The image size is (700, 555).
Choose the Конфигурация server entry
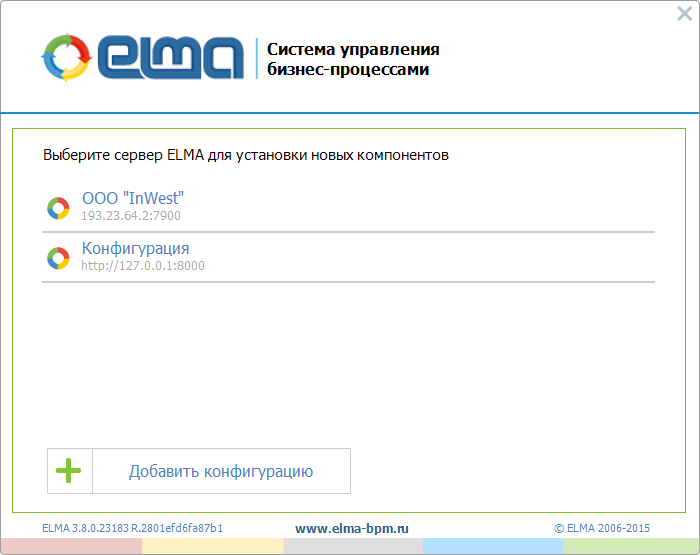[135, 248]
